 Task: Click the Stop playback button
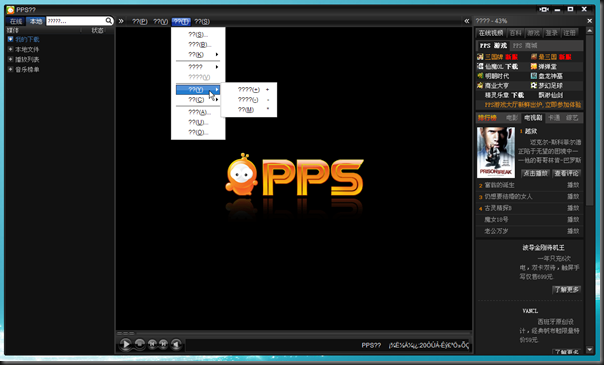pyautogui.click(x=139, y=343)
